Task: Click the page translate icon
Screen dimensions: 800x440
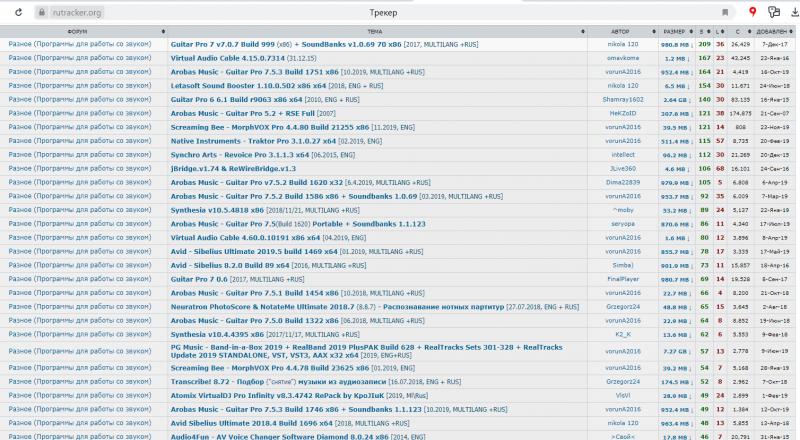Action: [774, 12]
